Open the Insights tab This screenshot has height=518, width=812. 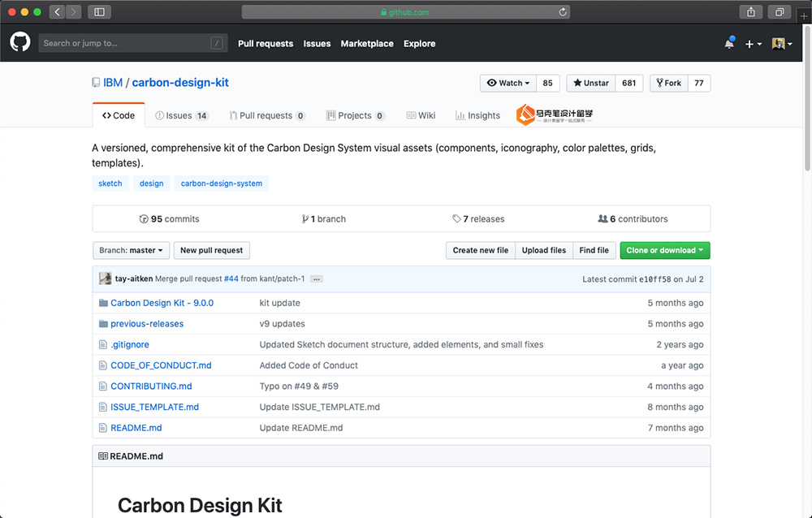(477, 115)
